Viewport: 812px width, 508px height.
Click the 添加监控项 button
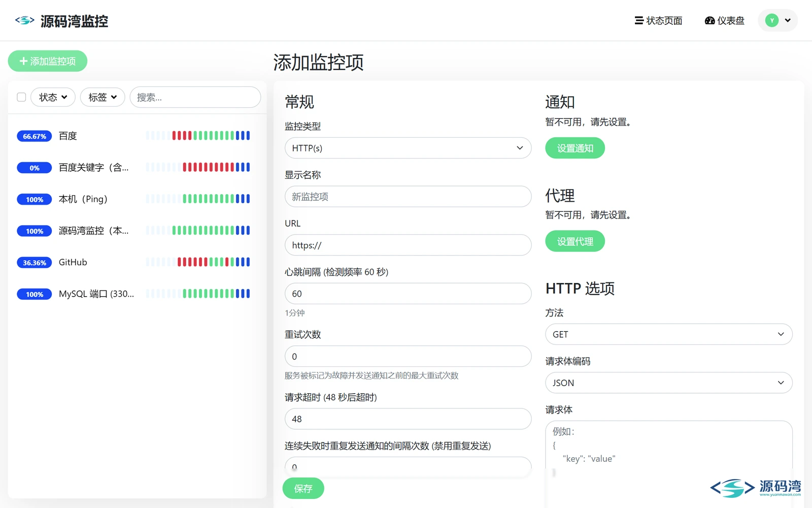pyautogui.click(x=48, y=61)
